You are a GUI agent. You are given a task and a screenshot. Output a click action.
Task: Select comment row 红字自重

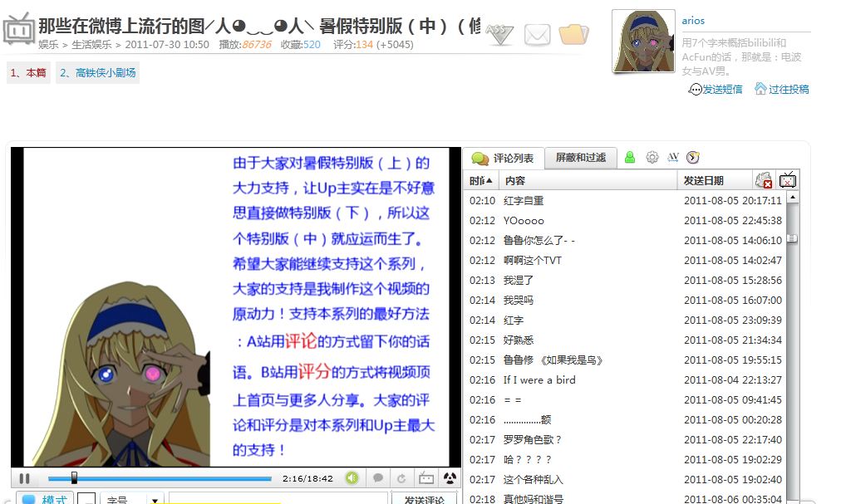[626, 201]
